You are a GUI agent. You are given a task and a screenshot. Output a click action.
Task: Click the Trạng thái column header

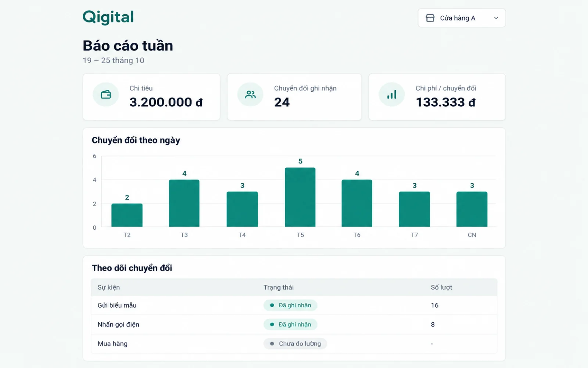[279, 287]
